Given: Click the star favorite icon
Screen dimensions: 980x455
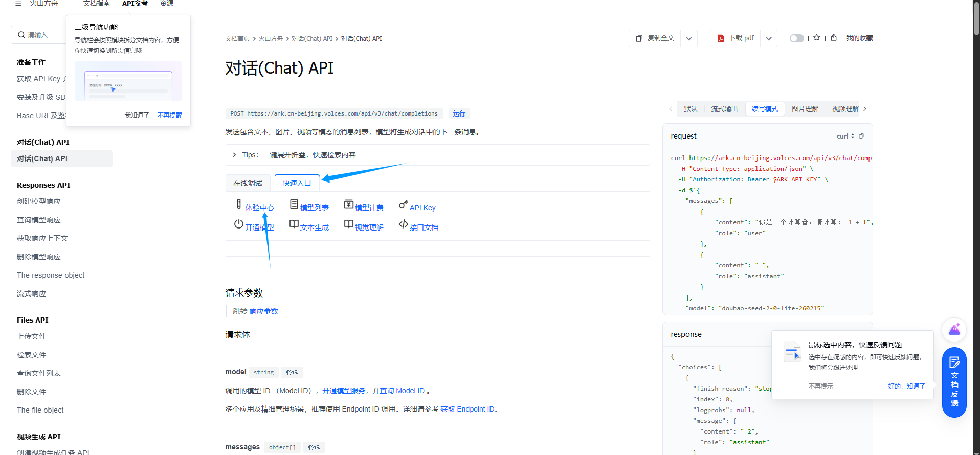Looking at the screenshot, I should [816, 38].
